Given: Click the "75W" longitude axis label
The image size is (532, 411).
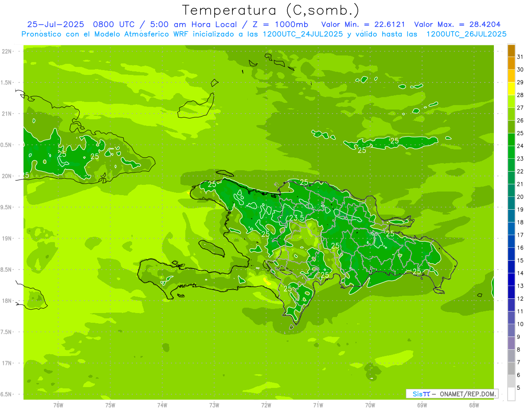Looking at the screenshot, I should coord(110,405).
